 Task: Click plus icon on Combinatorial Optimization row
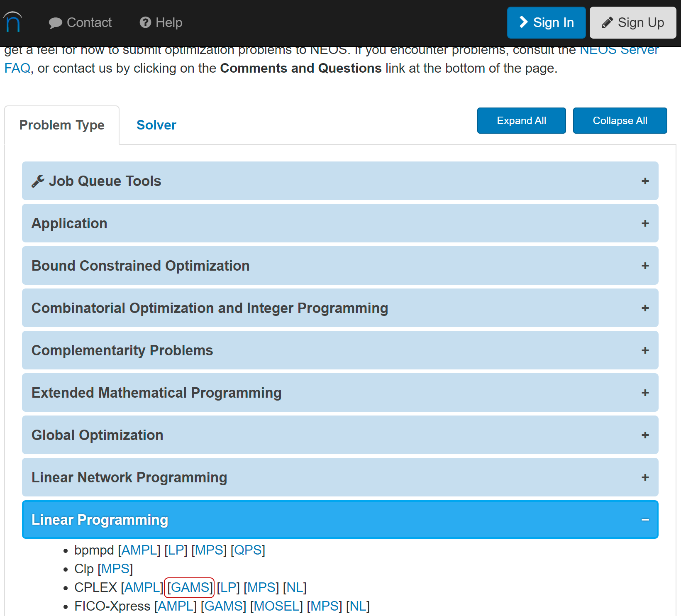tap(645, 308)
